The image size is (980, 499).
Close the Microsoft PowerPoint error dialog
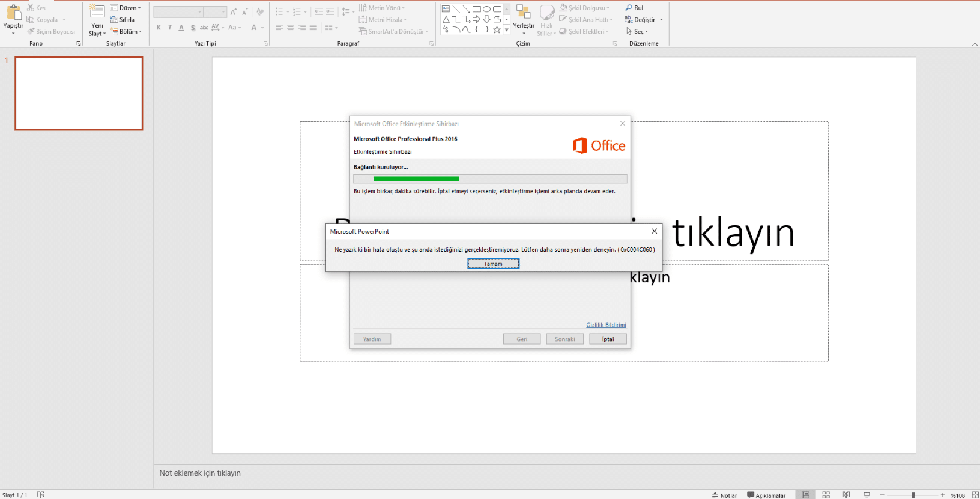655,231
